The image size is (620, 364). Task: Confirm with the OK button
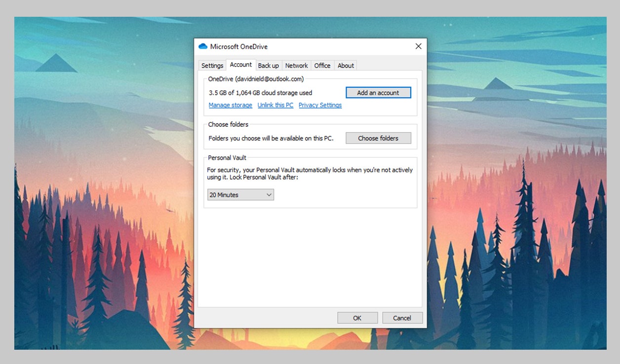point(357,318)
